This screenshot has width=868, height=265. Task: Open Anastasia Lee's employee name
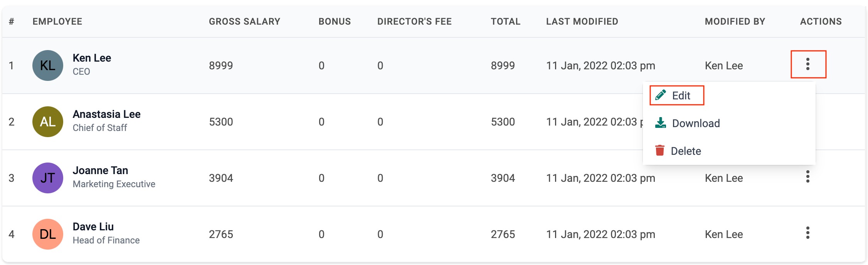pyautogui.click(x=107, y=114)
